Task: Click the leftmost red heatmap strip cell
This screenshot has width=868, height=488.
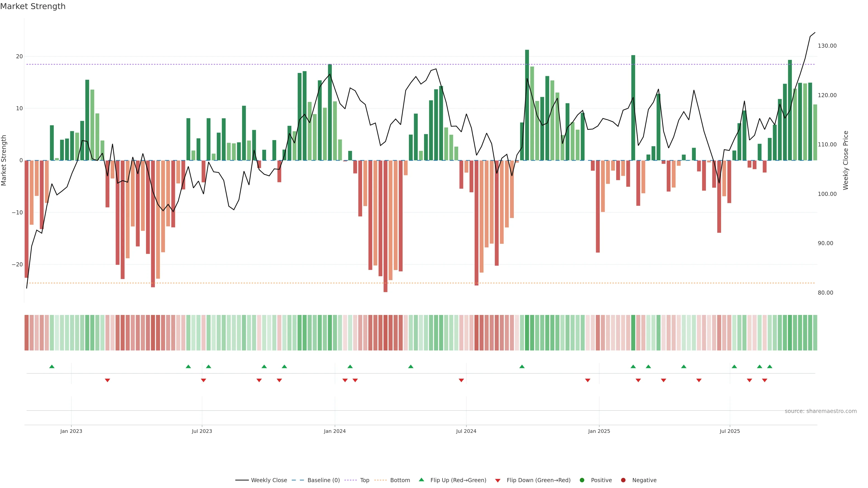Action: pos(26,333)
